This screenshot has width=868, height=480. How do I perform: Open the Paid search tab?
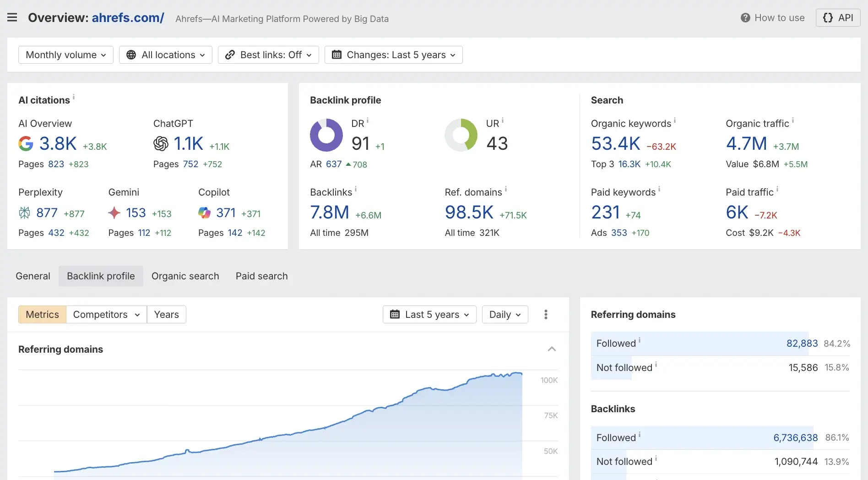click(x=261, y=276)
